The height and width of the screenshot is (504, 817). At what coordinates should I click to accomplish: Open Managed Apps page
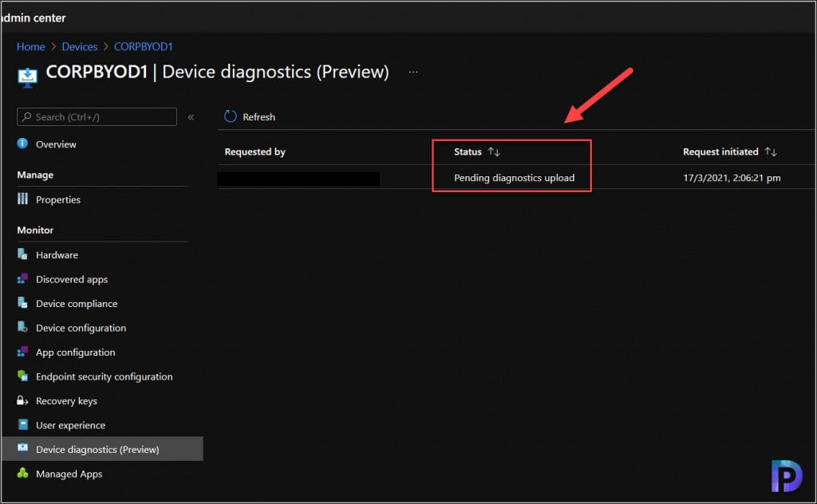(69, 474)
